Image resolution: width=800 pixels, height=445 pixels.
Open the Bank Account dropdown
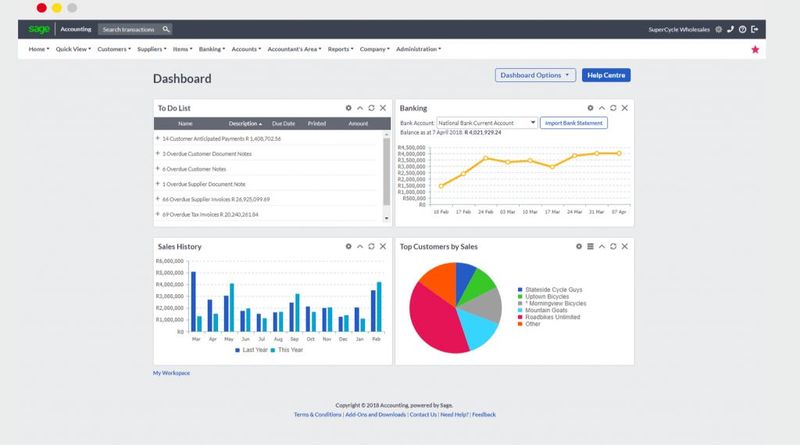coord(487,123)
